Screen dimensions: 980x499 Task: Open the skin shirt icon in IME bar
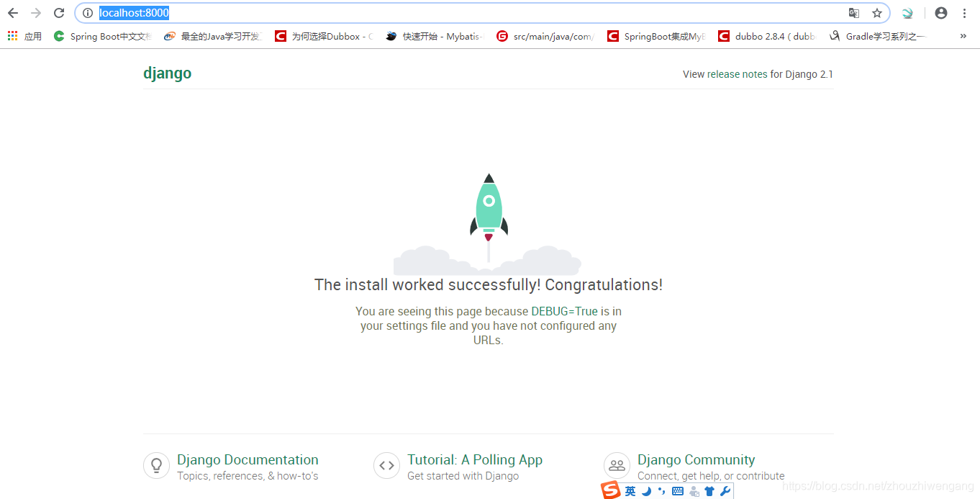(709, 491)
